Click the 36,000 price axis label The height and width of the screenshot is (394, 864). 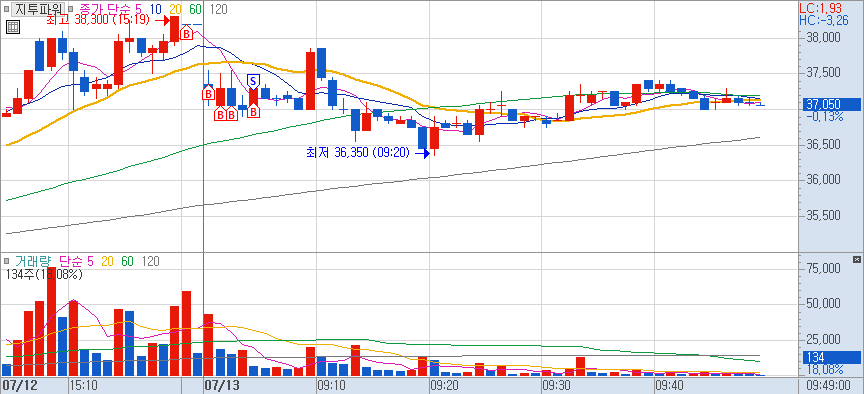click(822, 181)
